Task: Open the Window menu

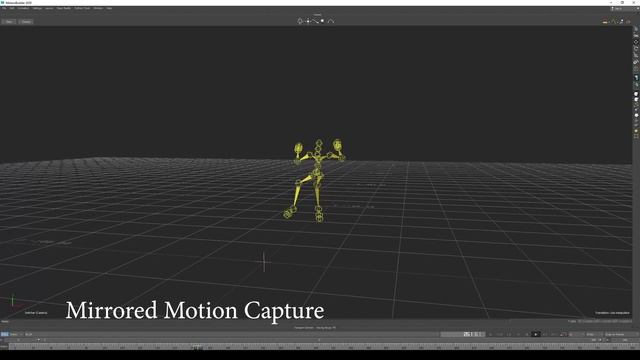Action: click(98, 8)
